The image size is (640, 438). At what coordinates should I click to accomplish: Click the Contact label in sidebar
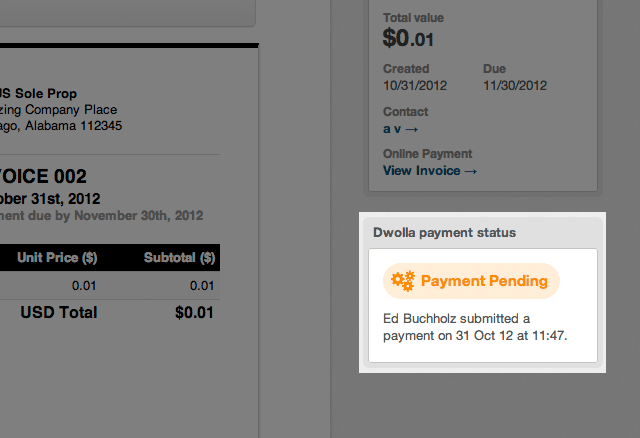click(405, 112)
